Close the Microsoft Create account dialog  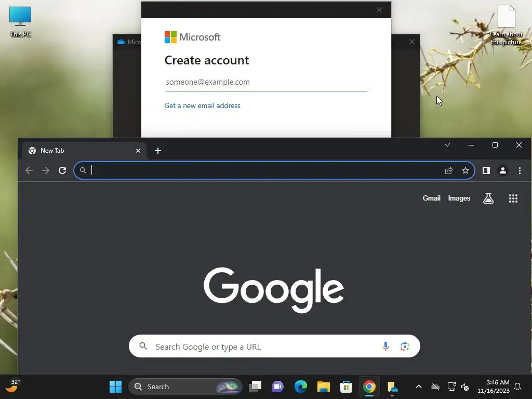coord(379,10)
